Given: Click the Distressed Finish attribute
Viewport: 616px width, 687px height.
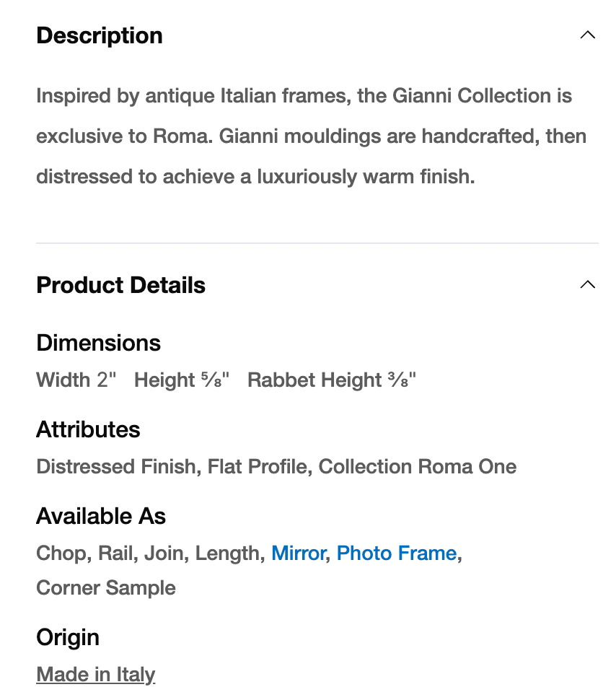Looking at the screenshot, I should (116, 467).
